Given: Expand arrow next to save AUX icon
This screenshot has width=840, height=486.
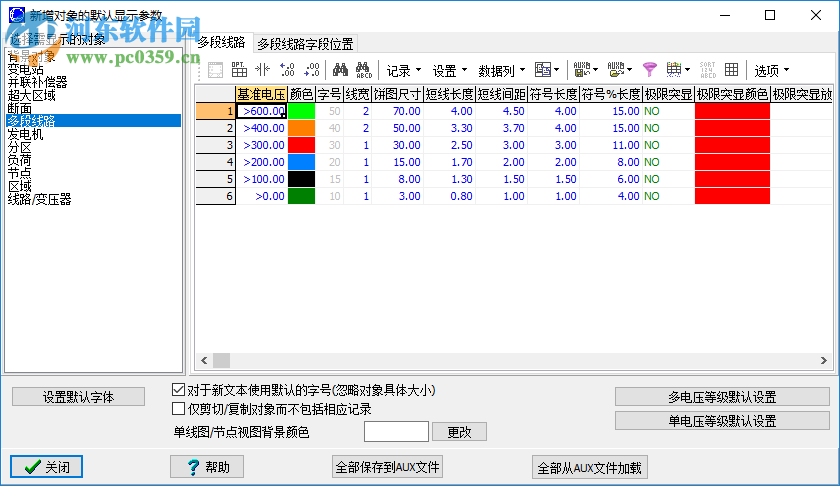Looking at the screenshot, I should tap(596, 70).
